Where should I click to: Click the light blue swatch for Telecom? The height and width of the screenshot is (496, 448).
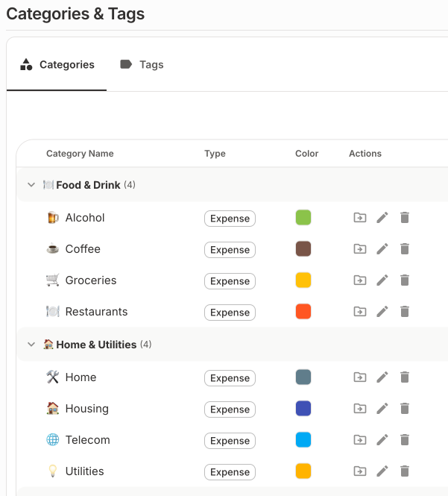(x=303, y=440)
